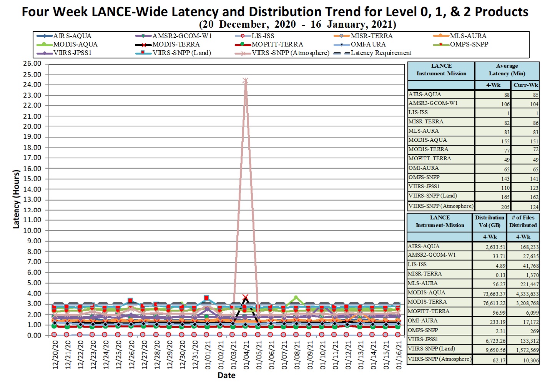Click the VIIRS-SNPP (Atmosphere) latency value 205
The image size is (555, 392).
coord(505,207)
